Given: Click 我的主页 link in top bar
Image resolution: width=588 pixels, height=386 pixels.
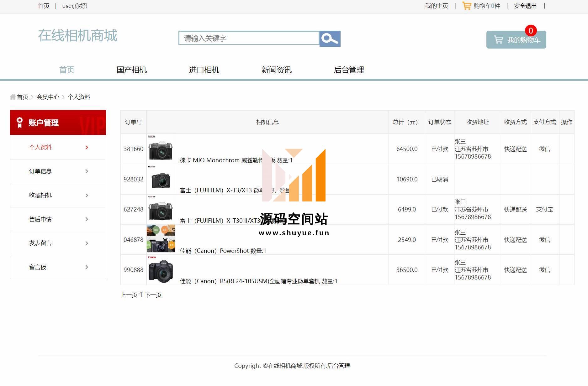Looking at the screenshot, I should coord(437,6).
